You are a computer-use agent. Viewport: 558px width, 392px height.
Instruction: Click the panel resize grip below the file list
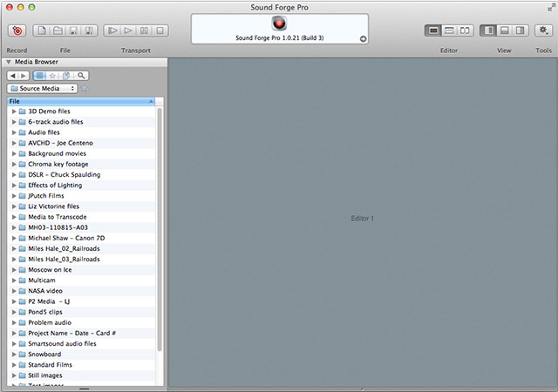pyautogui.click(x=85, y=389)
